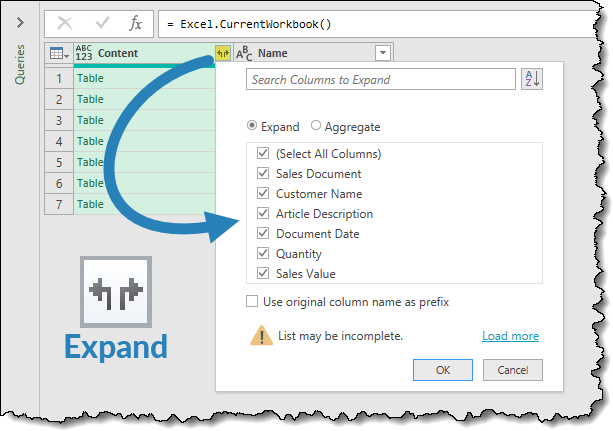
Task: Click the Load more link
Action: click(510, 336)
